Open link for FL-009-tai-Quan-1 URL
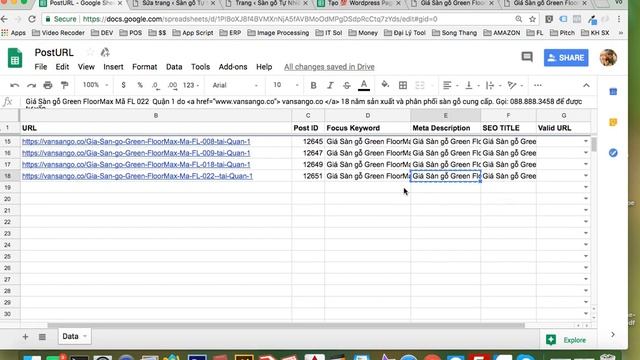Viewport: 640px width, 360px height. [136, 153]
